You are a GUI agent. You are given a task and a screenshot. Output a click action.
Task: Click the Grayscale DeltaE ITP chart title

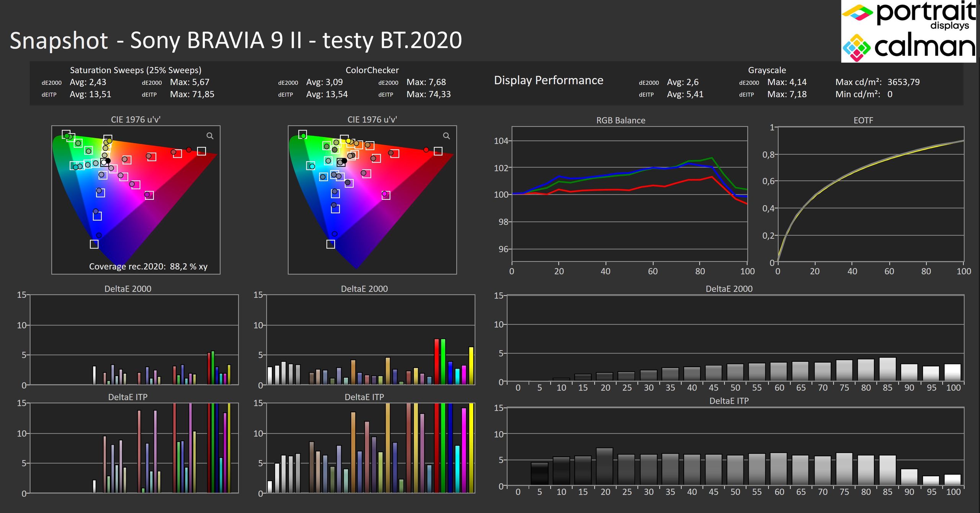(x=729, y=401)
